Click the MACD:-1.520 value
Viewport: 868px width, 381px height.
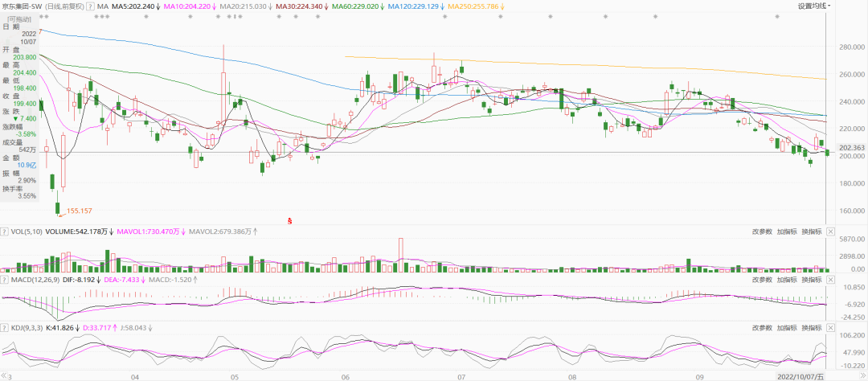click(171, 280)
